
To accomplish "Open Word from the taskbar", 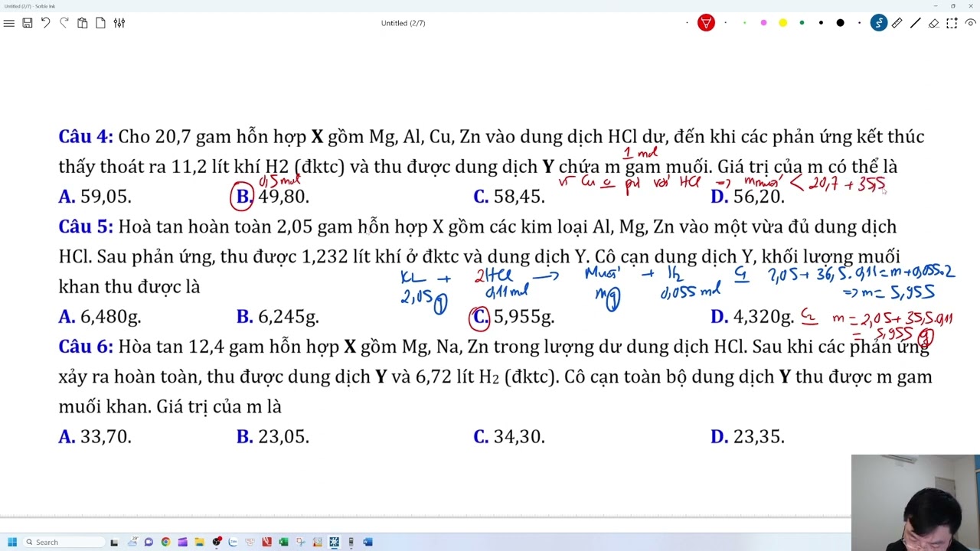I will coord(367,542).
